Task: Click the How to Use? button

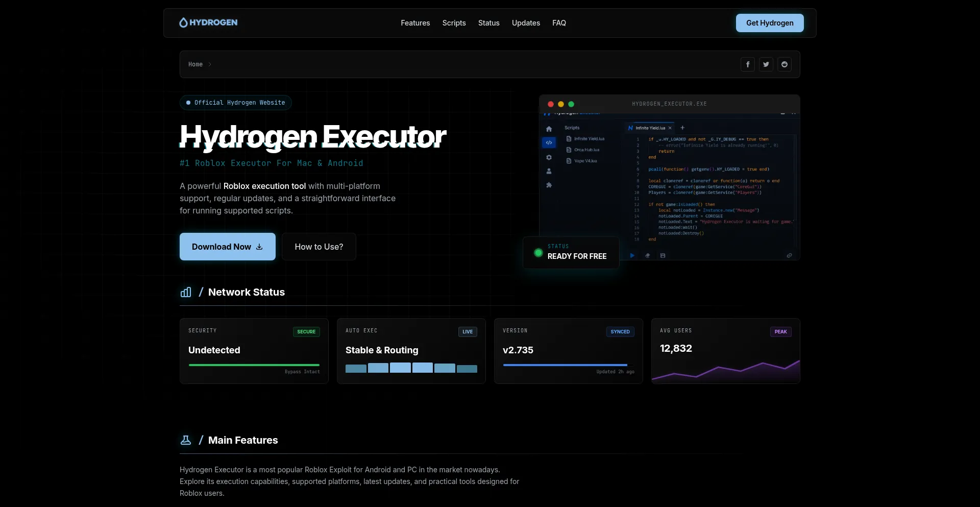Action: click(x=319, y=247)
